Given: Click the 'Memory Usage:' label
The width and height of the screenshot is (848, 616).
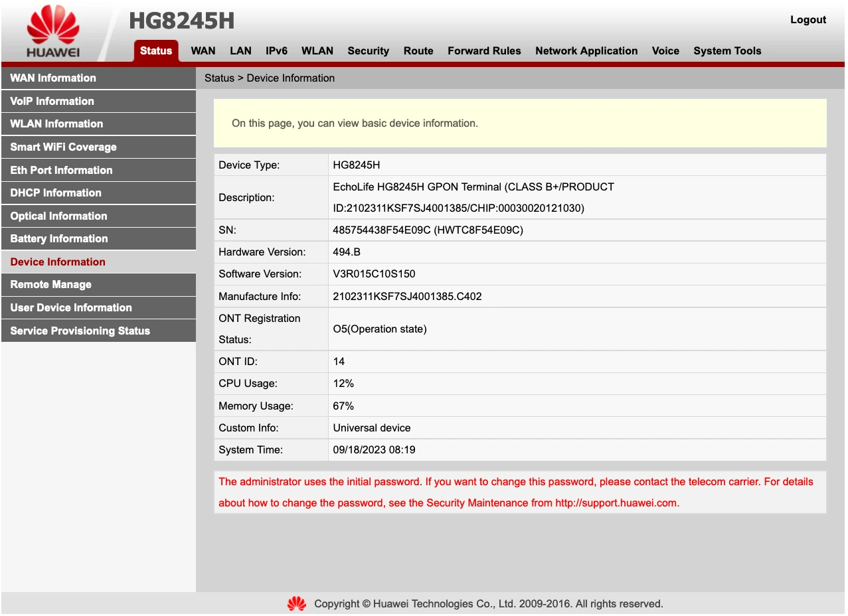Looking at the screenshot, I should pos(256,406).
